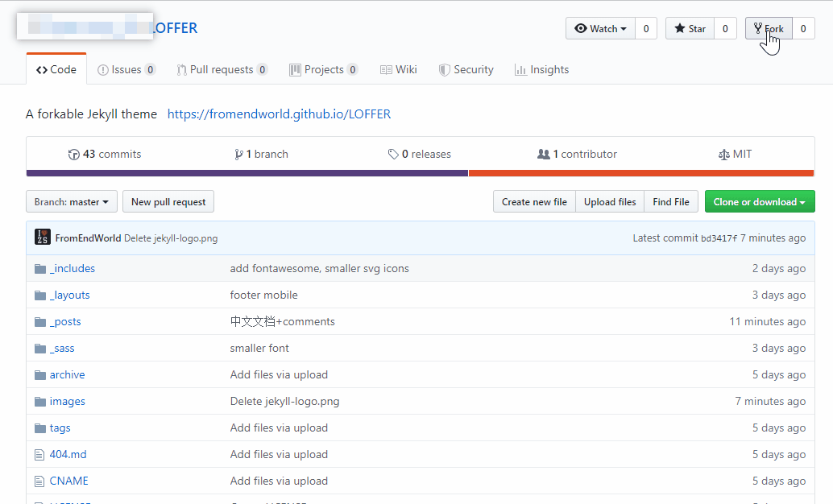
Task: Open the _layouts folder
Action: (69, 295)
